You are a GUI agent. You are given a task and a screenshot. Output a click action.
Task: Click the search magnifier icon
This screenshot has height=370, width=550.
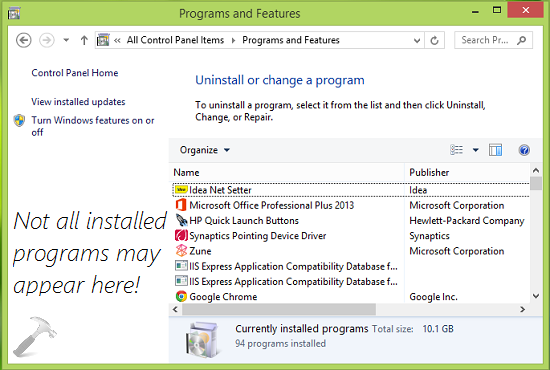pos(522,40)
